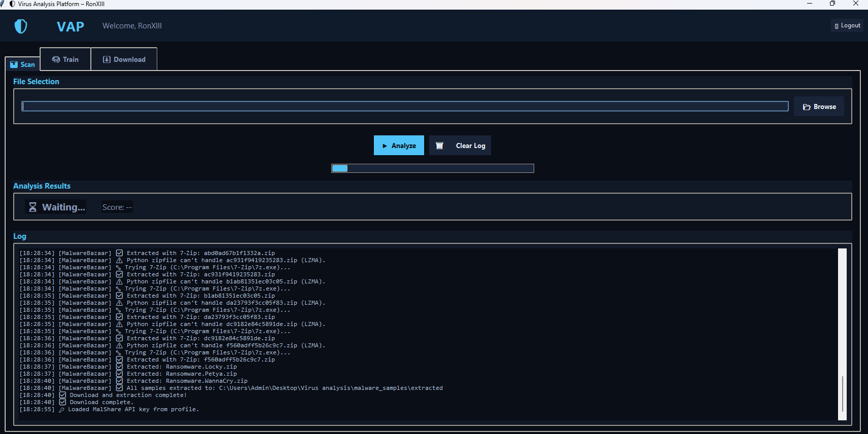Screen dimensions: 868x434
Task: Click the 'File Selection' heading
Action: tap(36, 82)
